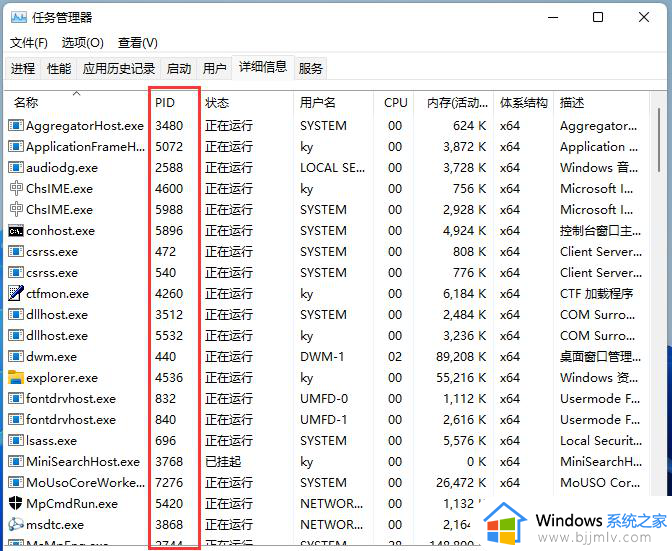Switch to the 服务 tab

tap(311, 68)
